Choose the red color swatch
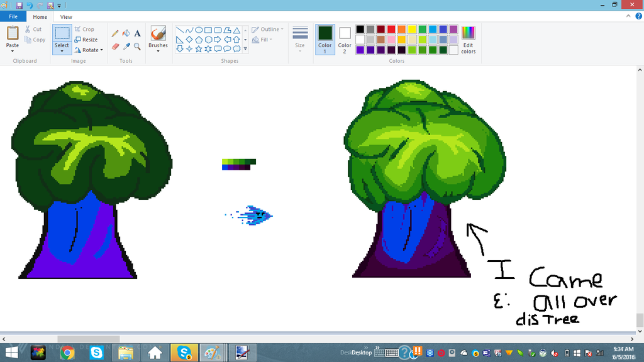This screenshot has height=362, width=644. pos(391,29)
